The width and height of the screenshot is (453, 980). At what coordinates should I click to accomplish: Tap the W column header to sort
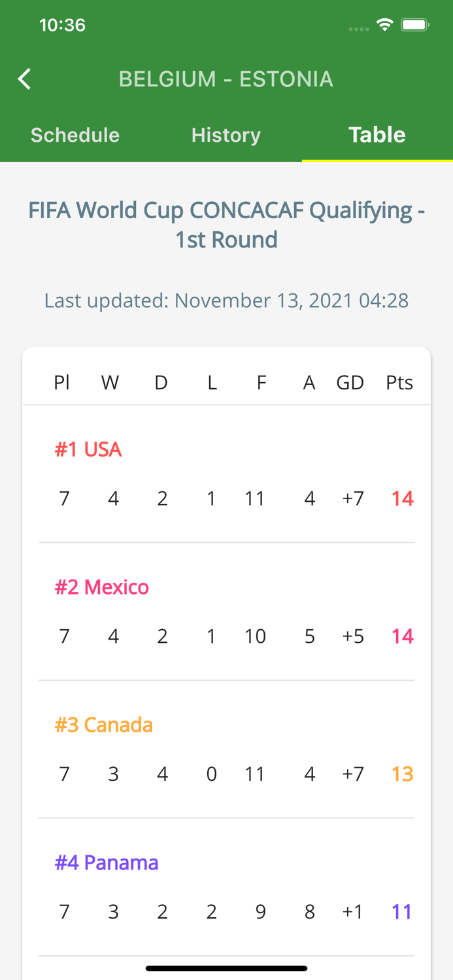point(110,382)
